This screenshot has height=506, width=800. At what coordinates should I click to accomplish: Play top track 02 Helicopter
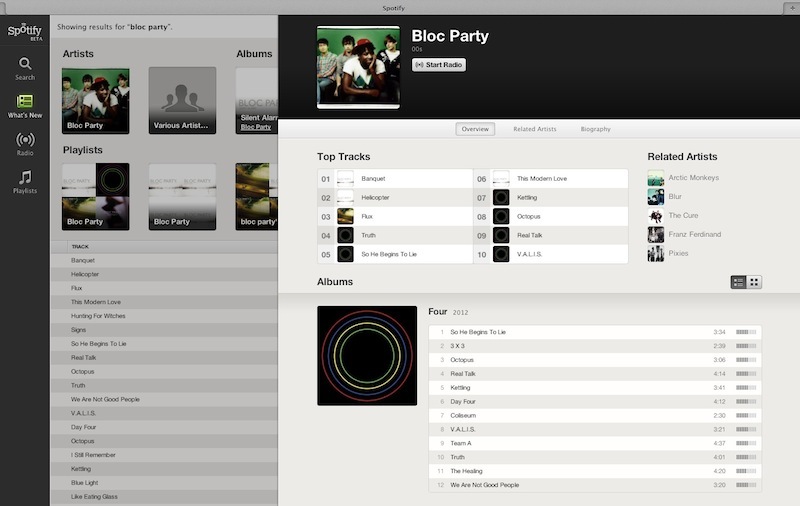[x=395, y=197]
